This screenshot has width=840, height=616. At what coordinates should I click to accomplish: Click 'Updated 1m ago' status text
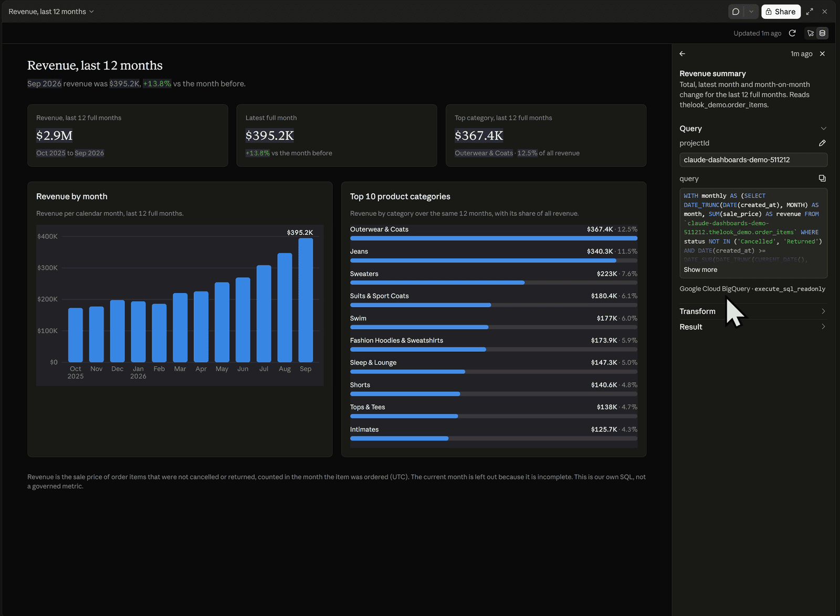coord(757,33)
